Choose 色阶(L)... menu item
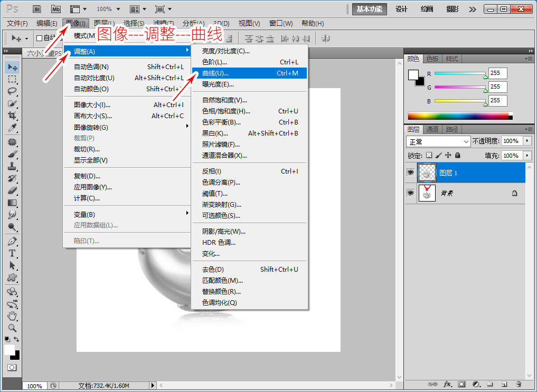The width and height of the screenshot is (537, 392). tap(249, 62)
